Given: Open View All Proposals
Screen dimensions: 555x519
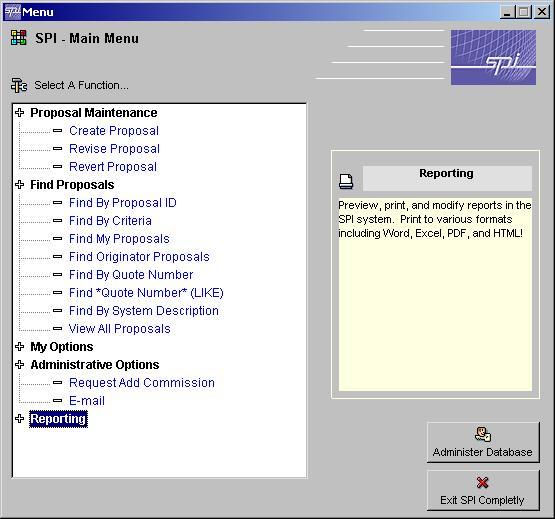Looking at the screenshot, I should coord(120,329).
